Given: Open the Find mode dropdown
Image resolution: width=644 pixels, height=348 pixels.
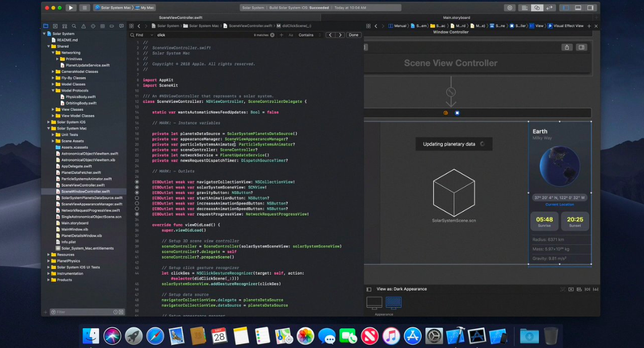Looking at the screenshot, I should point(142,35).
